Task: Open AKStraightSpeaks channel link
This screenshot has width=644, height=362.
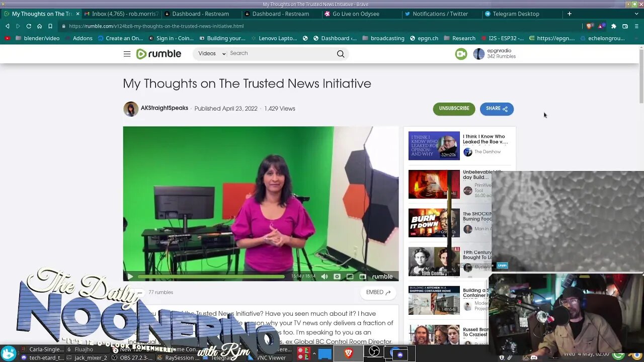Action: (165, 108)
